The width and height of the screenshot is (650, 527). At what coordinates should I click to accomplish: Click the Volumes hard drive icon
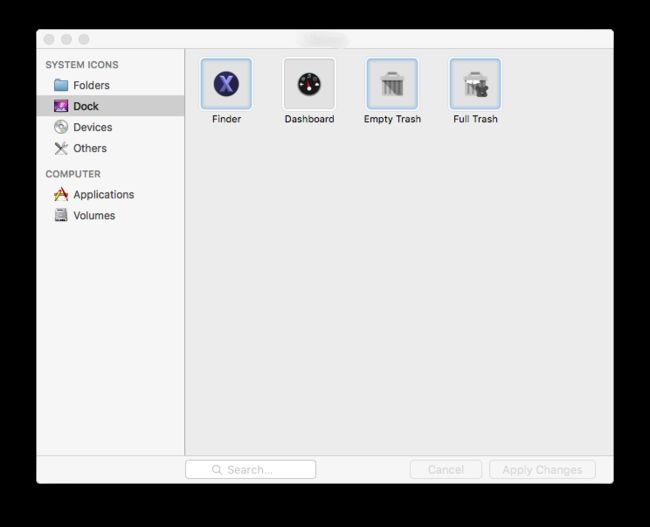[x=61, y=215]
